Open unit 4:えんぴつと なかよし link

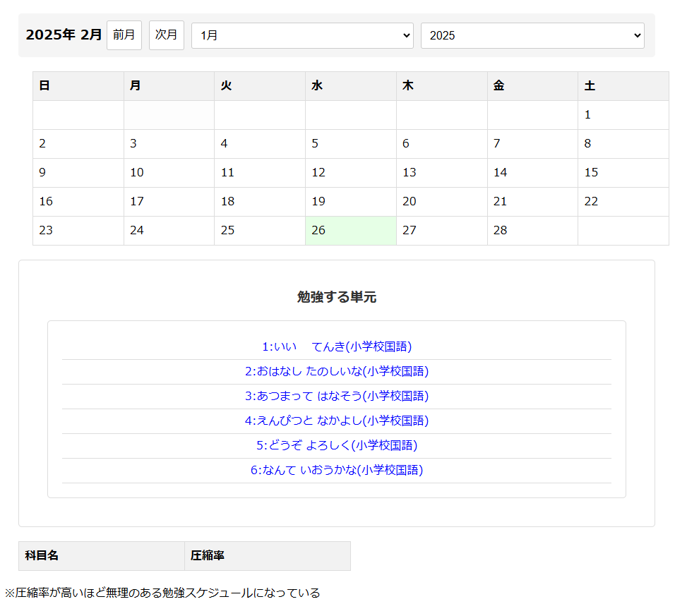(x=337, y=421)
